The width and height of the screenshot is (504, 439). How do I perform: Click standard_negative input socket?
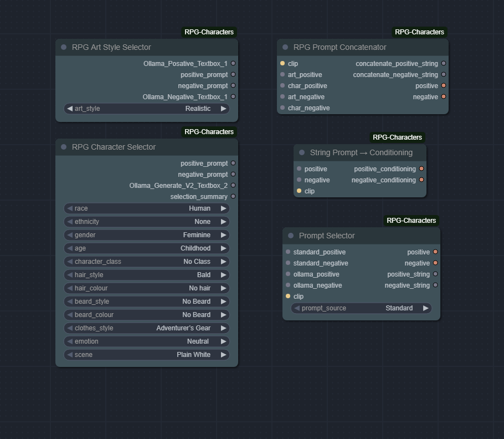point(288,263)
